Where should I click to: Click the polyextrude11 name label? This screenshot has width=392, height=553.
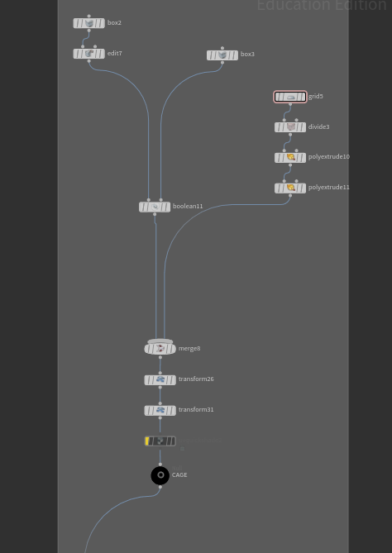[329, 188]
